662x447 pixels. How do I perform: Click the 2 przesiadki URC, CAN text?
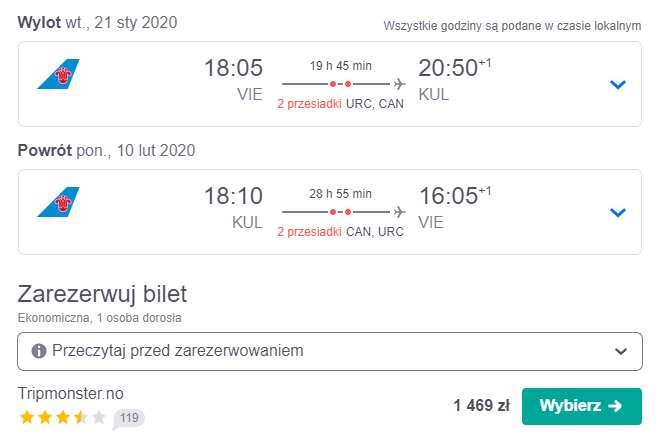pyautogui.click(x=340, y=104)
